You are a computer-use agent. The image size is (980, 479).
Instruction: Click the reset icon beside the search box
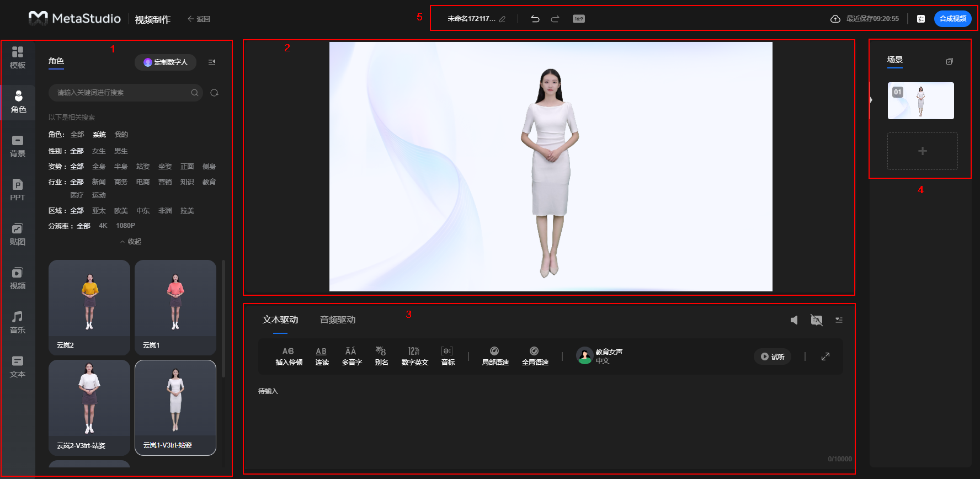[x=215, y=93]
